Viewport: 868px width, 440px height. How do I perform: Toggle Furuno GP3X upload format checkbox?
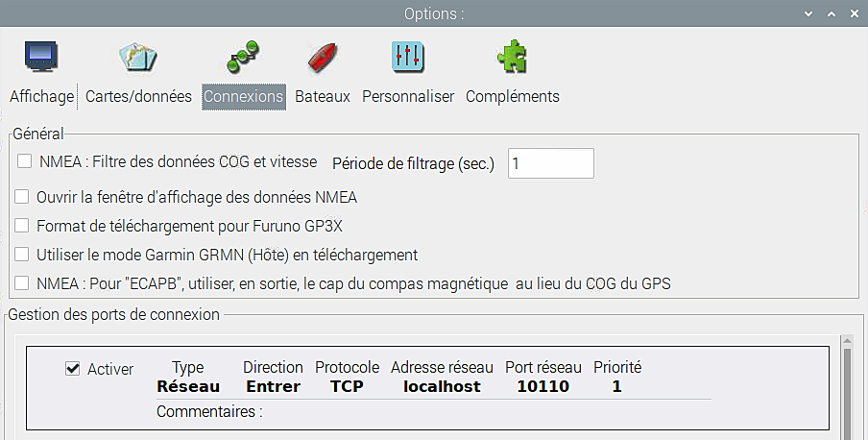(21, 227)
